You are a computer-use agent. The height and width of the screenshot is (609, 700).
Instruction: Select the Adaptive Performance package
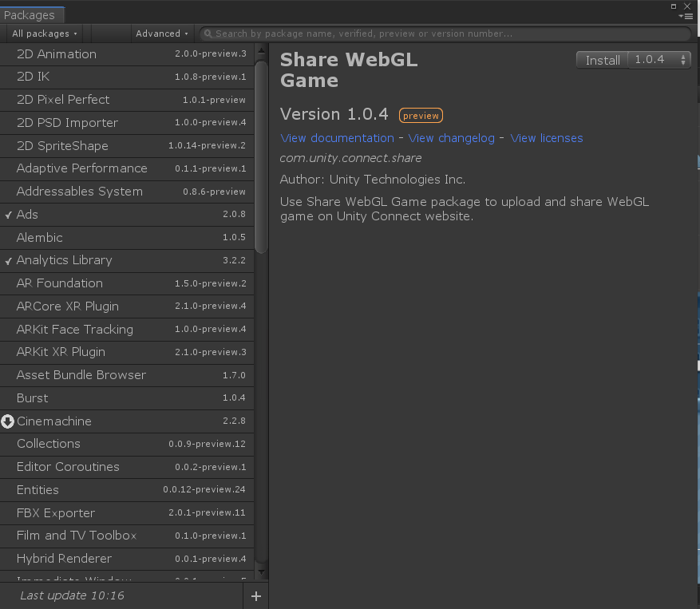pos(127,168)
